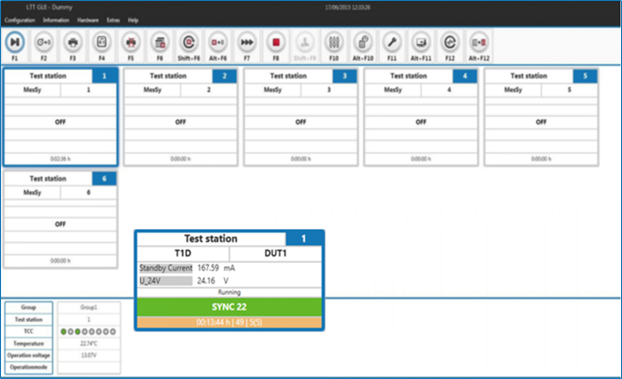The height and width of the screenshot is (379, 622).
Task: Click the F12 refresh cycle icon
Action: pos(450,42)
